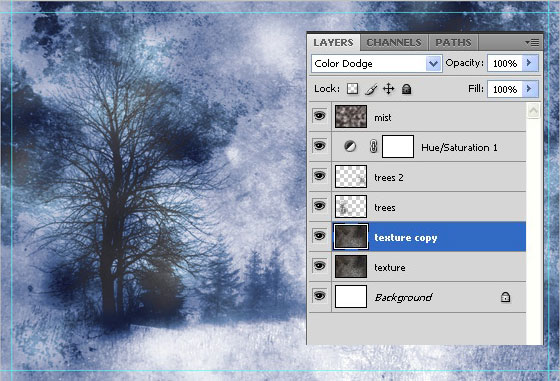Switch to the Paths tab
Image resolution: width=560 pixels, height=381 pixels.
453,42
